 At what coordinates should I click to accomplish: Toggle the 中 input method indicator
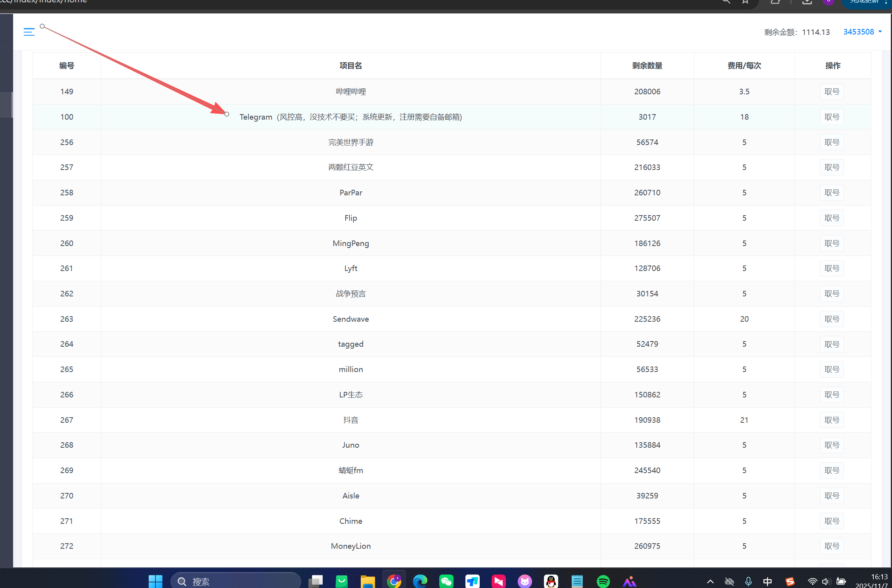point(767,581)
